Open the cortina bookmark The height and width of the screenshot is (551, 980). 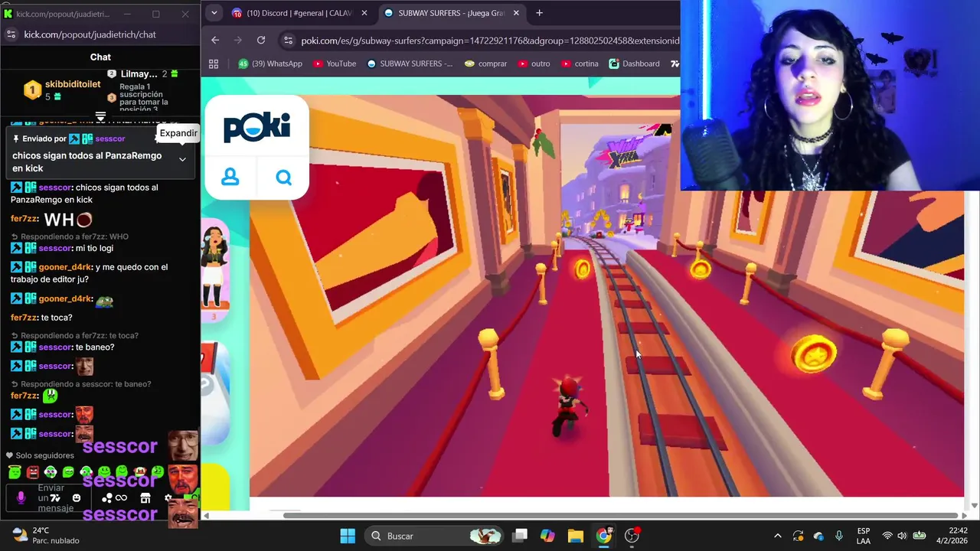pyautogui.click(x=580, y=64)
